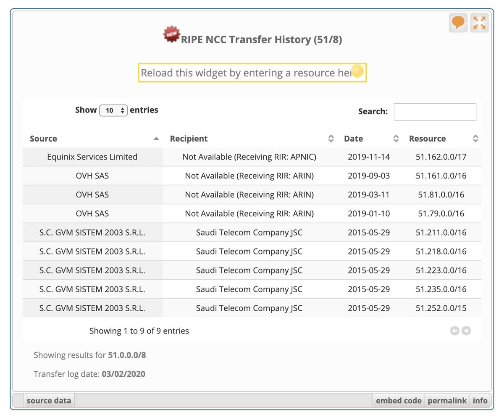Open the feedback speech bubble icon
Viewport: 504px width, 420px height.
[458, 23]
